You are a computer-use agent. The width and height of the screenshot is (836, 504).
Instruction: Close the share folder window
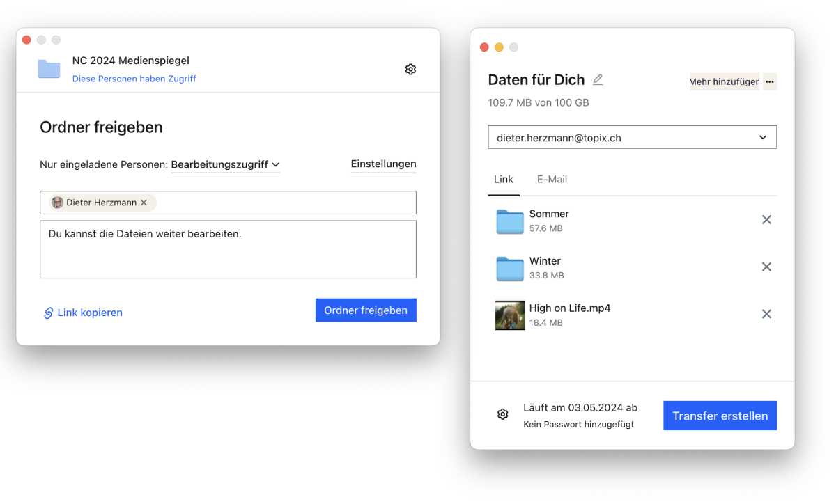pos(26,40)
